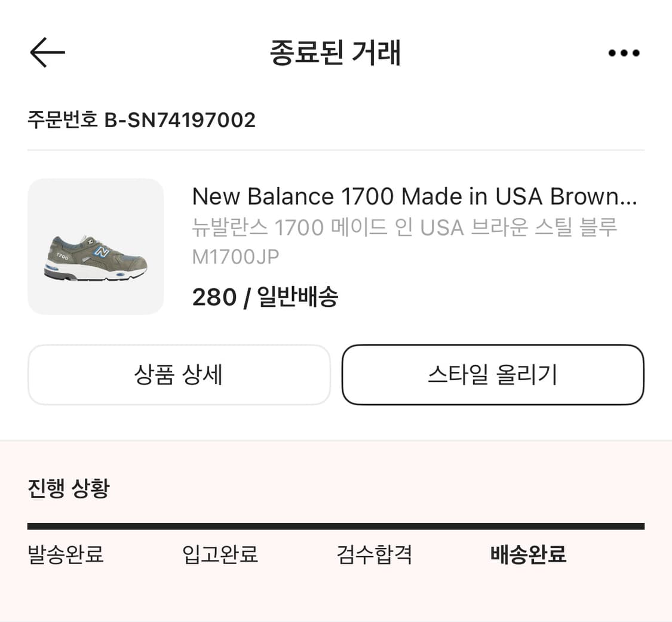The height and width of the screenshot is (622, 672).
Task: Tap the 종료된 거래 screen title
Action: coord(336,53)
